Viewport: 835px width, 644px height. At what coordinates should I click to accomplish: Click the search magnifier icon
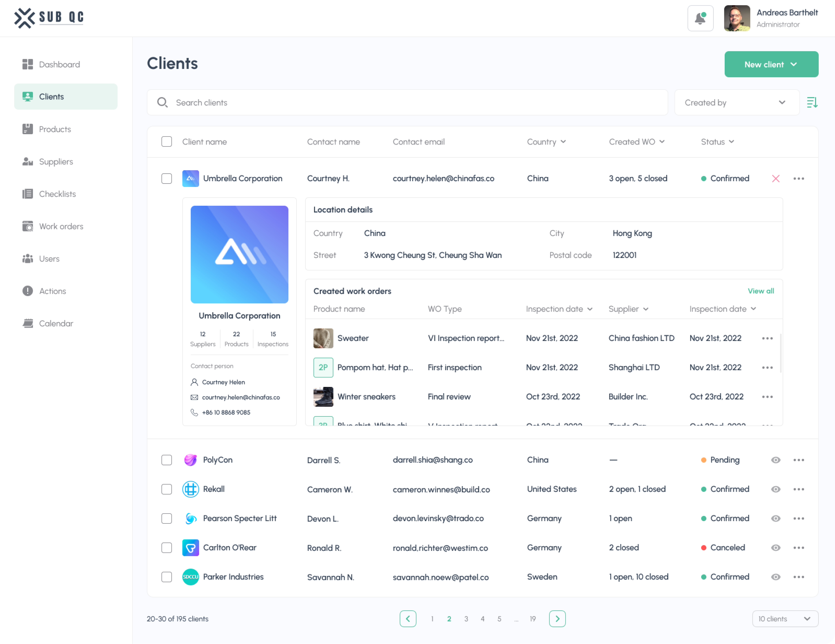coord(163,102)
